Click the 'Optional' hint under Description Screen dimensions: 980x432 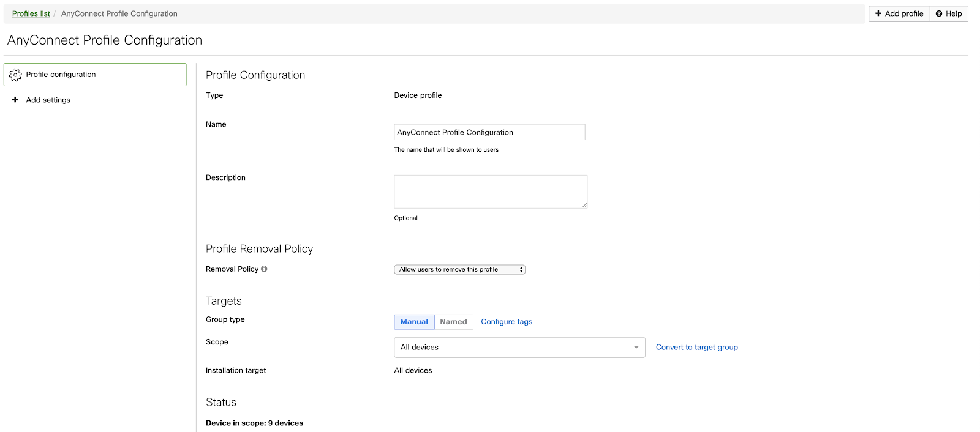405,218
